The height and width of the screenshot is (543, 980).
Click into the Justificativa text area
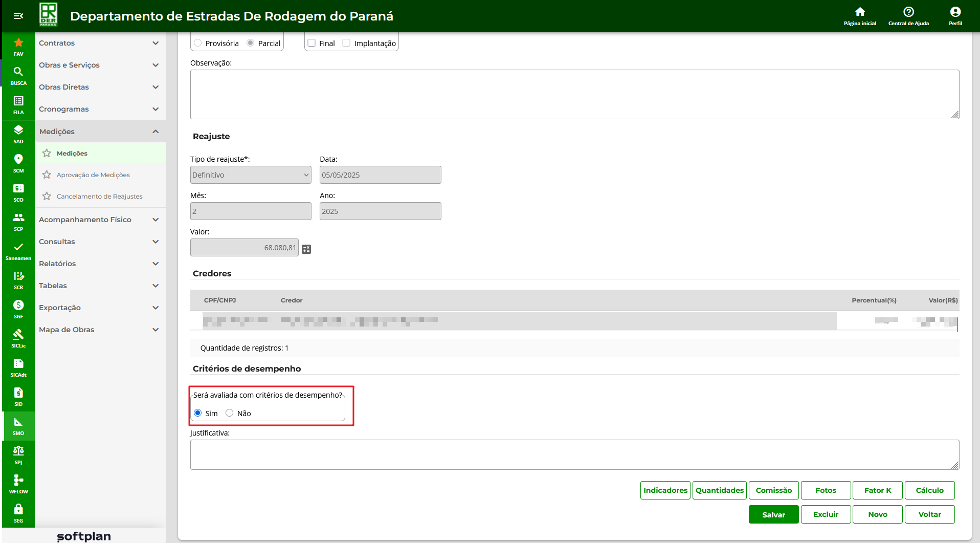tap(574, 454)
